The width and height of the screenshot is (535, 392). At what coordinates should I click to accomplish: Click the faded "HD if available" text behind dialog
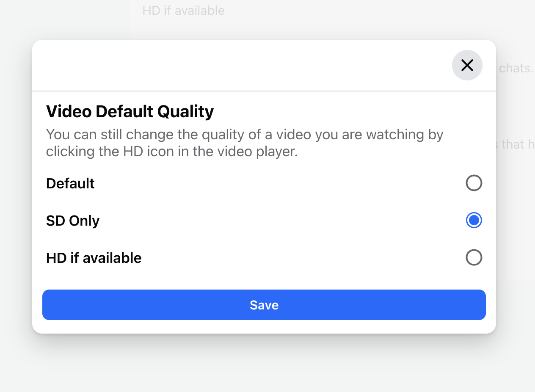tap(183, 11)
